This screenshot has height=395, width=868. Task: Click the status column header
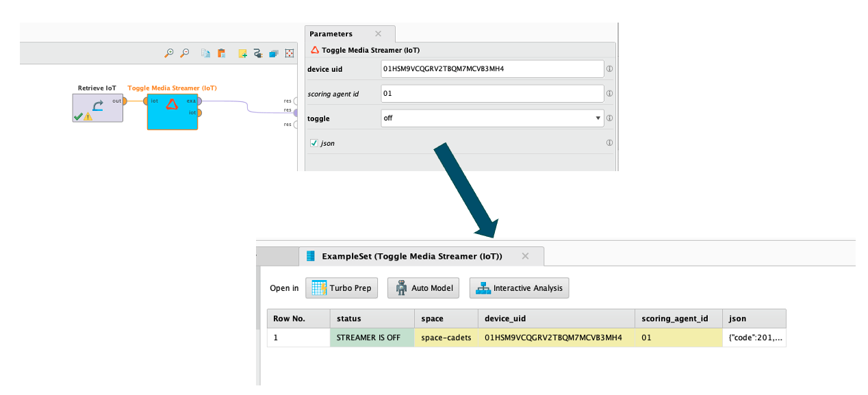tap(372, 319)
